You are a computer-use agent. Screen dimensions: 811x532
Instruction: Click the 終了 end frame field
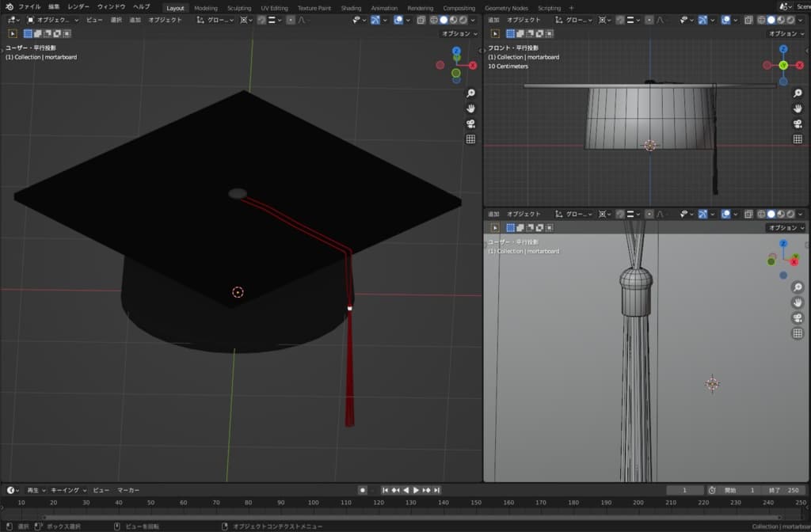[785, 490]
